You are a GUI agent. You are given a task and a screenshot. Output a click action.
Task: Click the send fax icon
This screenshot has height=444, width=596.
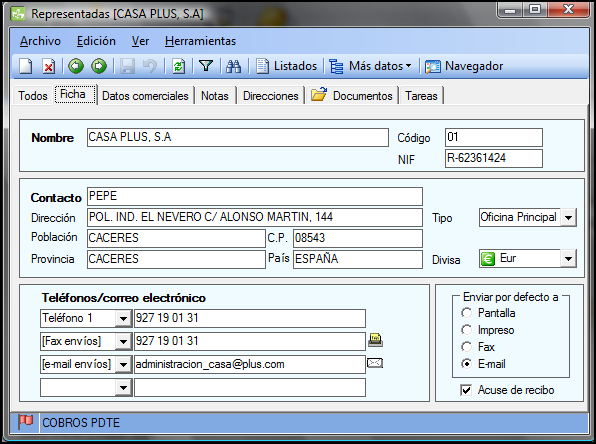point(375,340)
